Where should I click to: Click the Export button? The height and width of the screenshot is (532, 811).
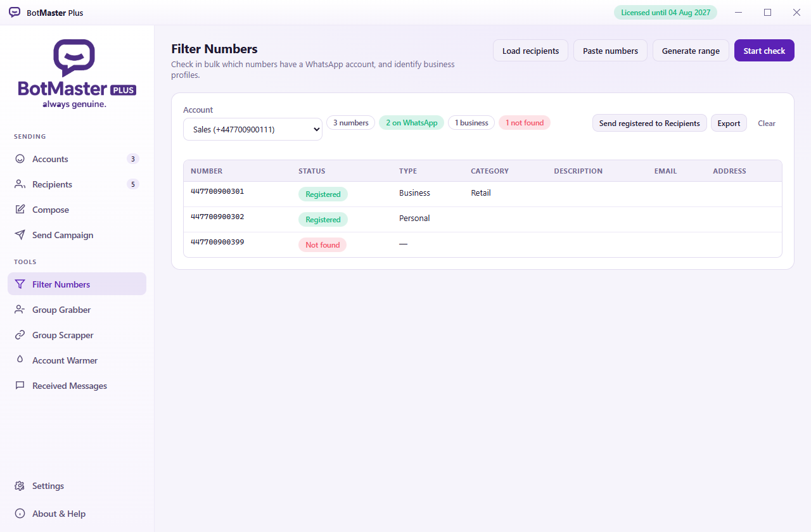729,123
